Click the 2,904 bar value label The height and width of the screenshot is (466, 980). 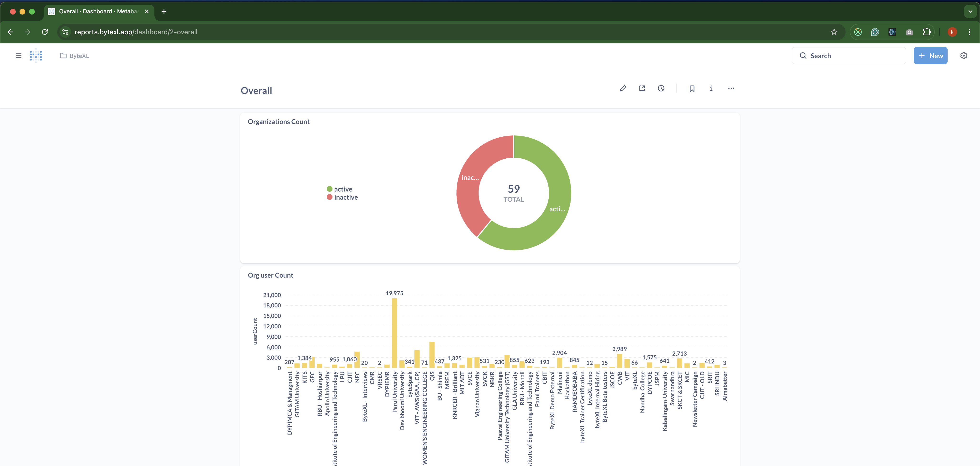coord(559,353)
